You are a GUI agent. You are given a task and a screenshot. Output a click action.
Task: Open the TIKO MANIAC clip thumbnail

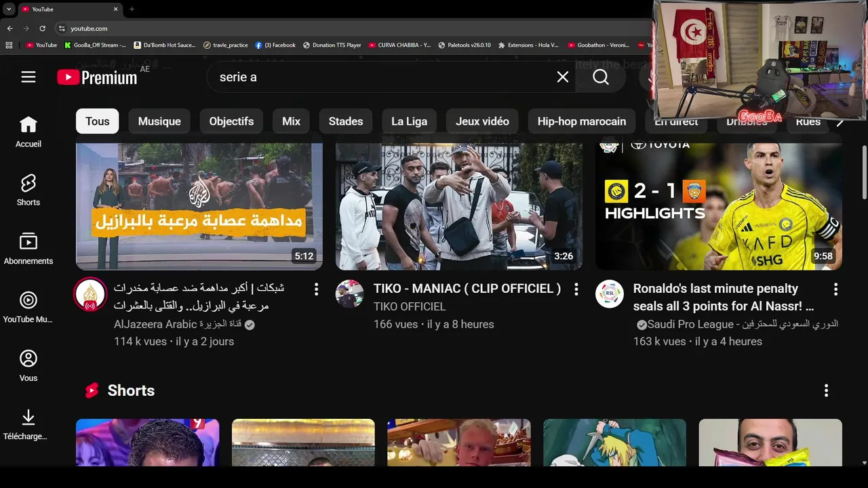click(459, 206)
